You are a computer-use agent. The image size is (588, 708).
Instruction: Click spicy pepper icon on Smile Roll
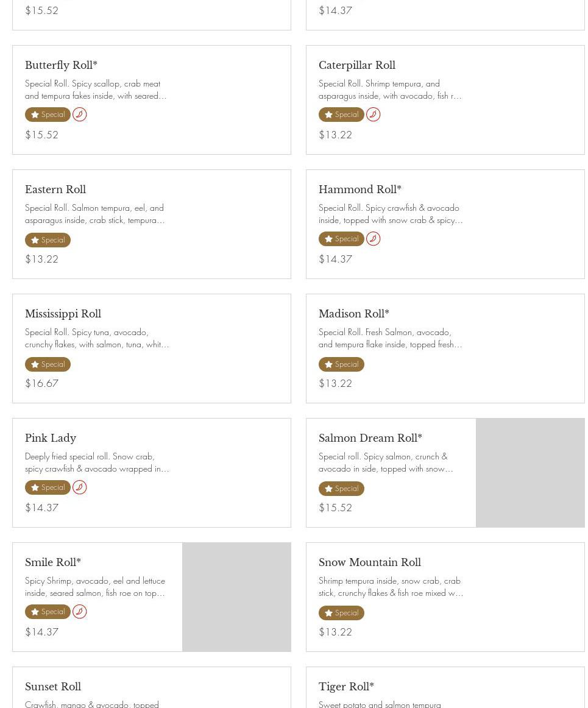(x=80, y=612)
